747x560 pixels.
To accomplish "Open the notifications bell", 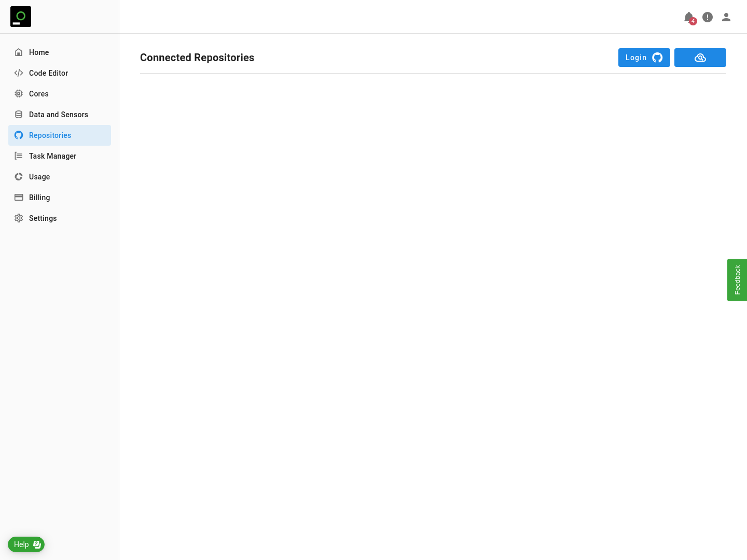I will pos(688,17).
